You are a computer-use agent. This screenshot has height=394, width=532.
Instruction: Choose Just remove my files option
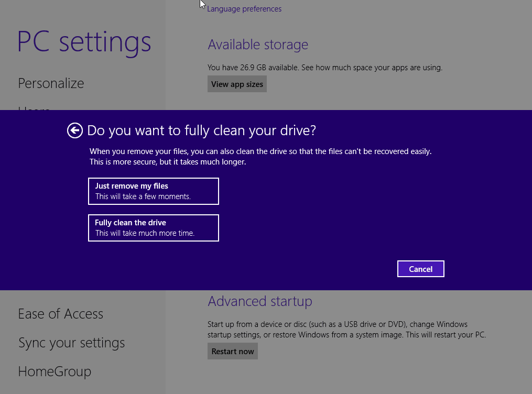(153, 191)
